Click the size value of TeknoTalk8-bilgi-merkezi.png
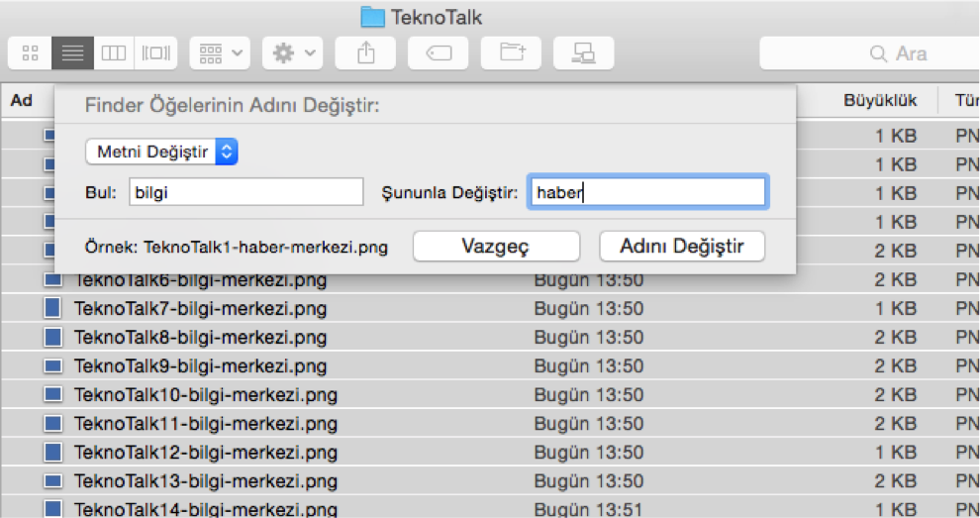 point(895,337)
